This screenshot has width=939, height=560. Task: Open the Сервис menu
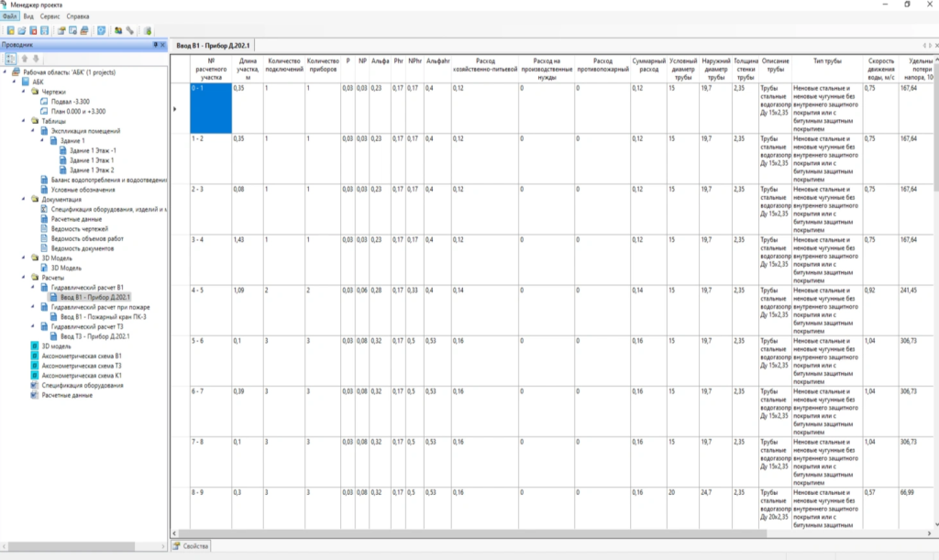click(x=52, y=16)
